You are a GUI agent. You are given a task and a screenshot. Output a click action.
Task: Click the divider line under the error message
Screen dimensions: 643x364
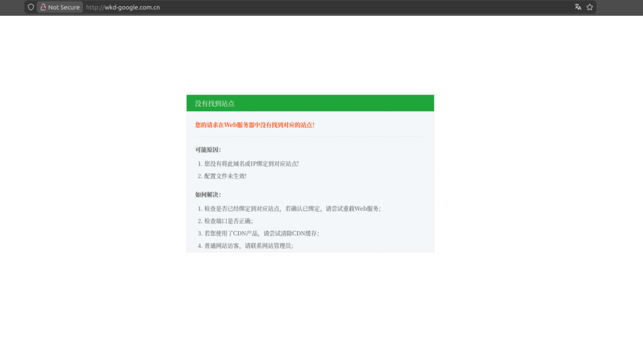pos(310,136)
